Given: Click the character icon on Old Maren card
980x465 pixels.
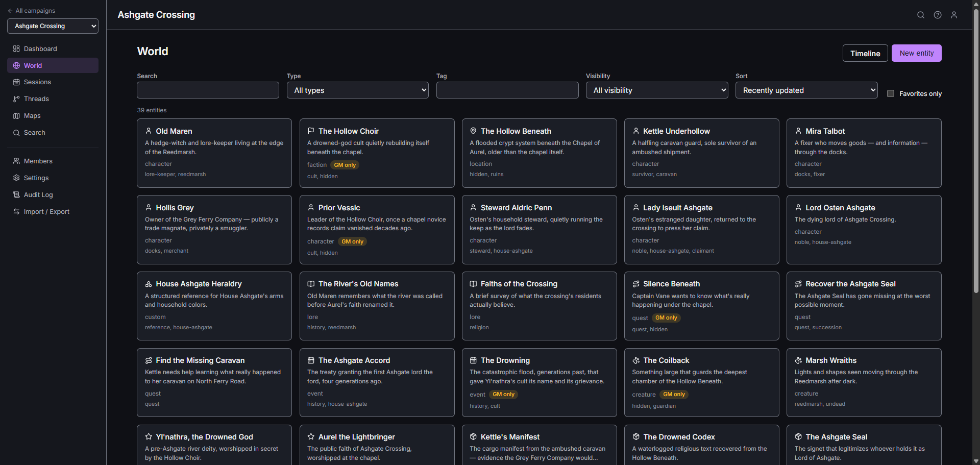Looking at the screenshot, I should [x=149, y=131].
